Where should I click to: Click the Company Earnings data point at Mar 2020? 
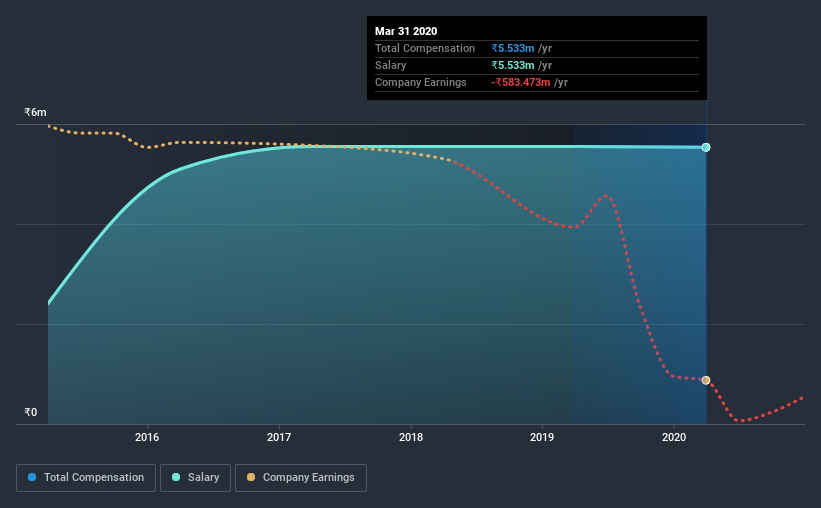[706, 380]
